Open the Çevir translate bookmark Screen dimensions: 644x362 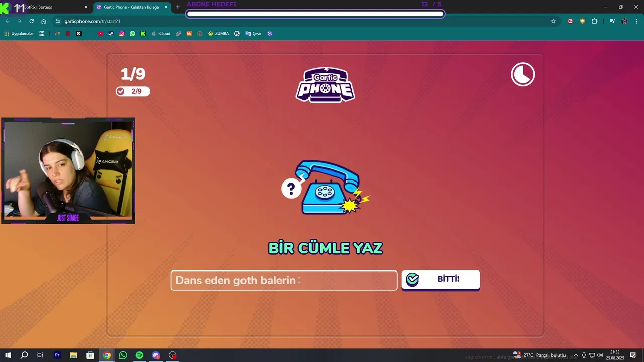click(x=254, y=34)
